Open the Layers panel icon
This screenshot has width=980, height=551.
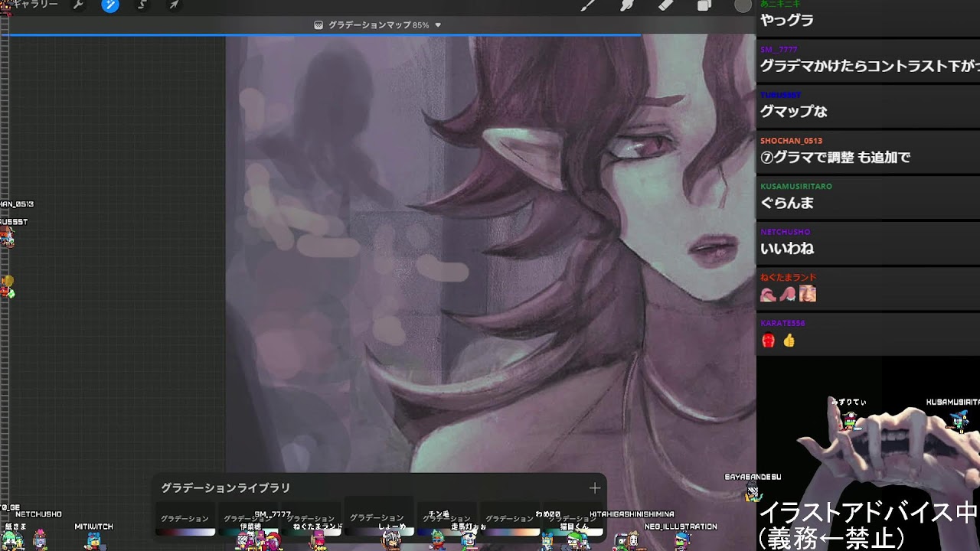coord(704,5)
